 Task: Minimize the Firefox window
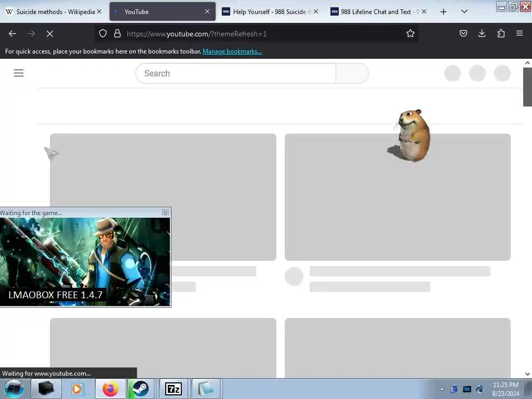pyautogui.click(x=501, y=6)
